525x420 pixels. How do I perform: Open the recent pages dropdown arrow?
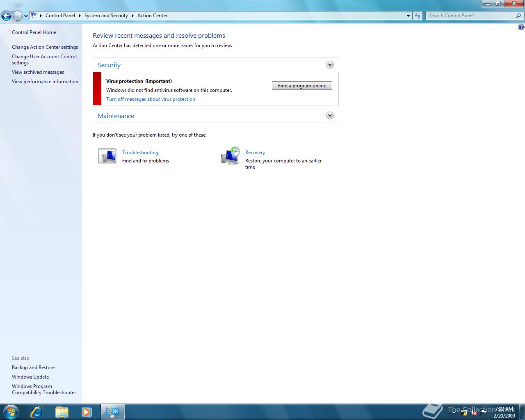coord(26,16)
